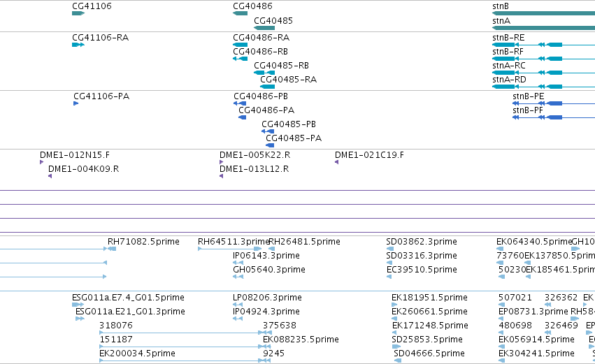Screen dimensions: 595x364
Task: Click the 375638 feature label
Action: [280, 326]
